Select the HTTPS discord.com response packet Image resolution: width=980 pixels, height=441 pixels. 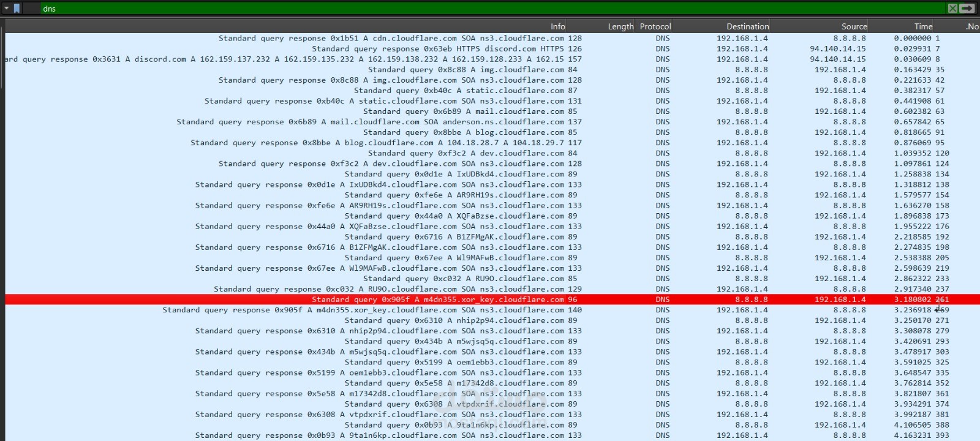click(492, 48)
